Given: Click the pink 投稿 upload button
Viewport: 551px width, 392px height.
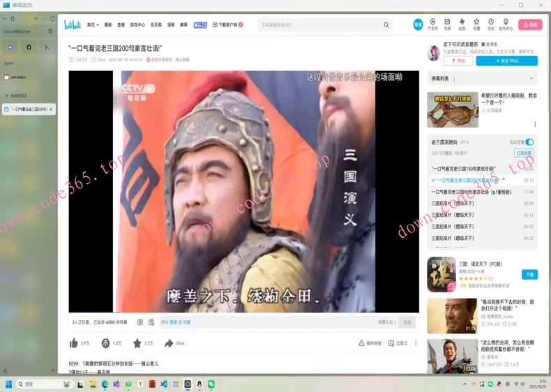Looking at the screenshot, I should point(530,24).
